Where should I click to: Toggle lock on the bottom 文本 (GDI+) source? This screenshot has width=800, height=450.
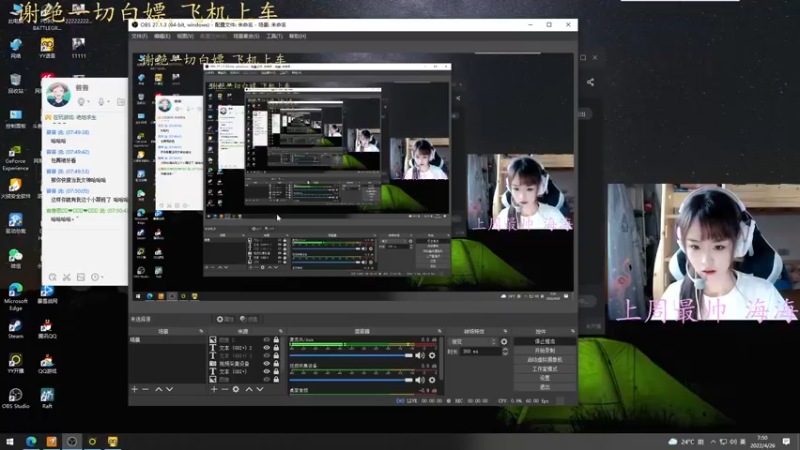click(276, 371)
